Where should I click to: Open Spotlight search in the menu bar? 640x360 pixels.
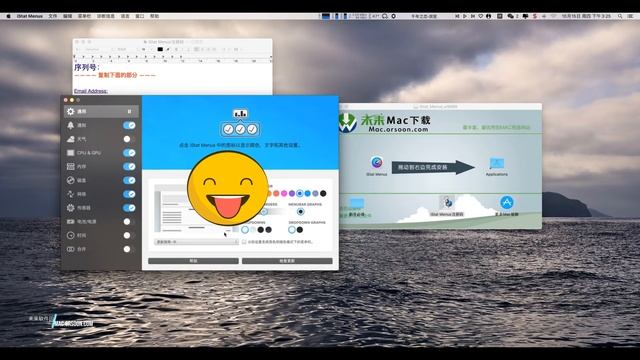[x=620, y=16]
